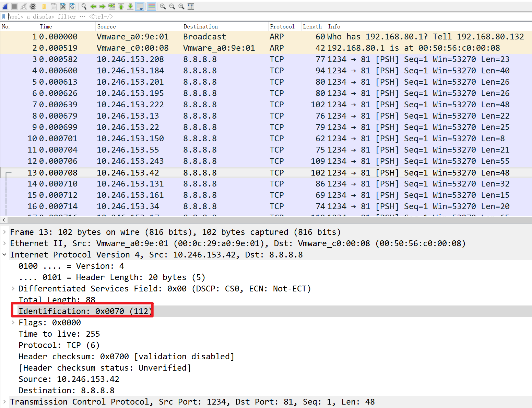Sort by the Source column header
The height and width of the screenshot is (408, 532).
(138, 26)
